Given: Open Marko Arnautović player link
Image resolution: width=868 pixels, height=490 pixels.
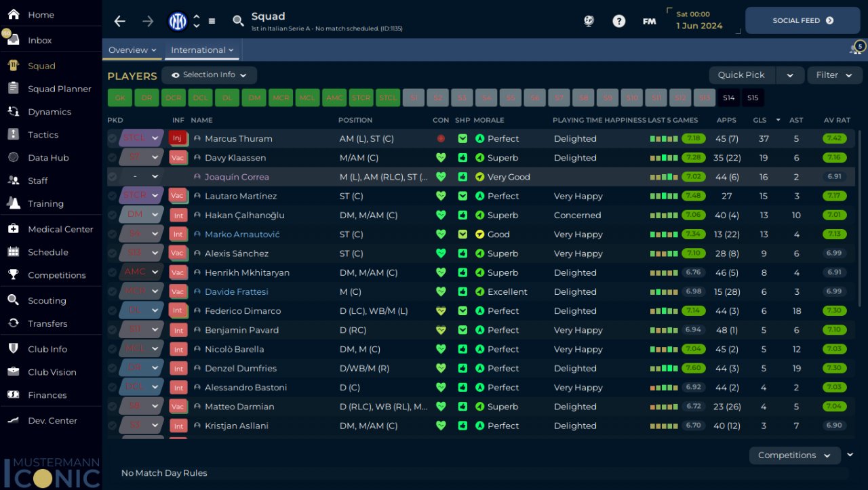Looking at the screenshot, I should [x=242, y=234].
